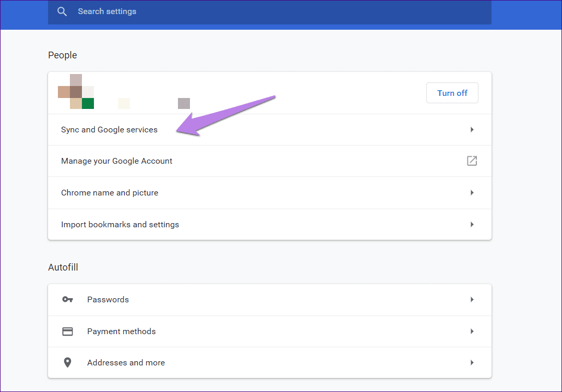Open Addresses and more row chevron
The width and height of the screenshot is (562, 392).
click(x=472, y=362)
